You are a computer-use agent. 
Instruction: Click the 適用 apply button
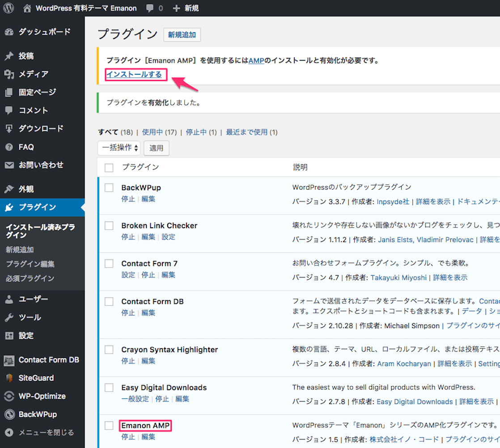(156, 148)
